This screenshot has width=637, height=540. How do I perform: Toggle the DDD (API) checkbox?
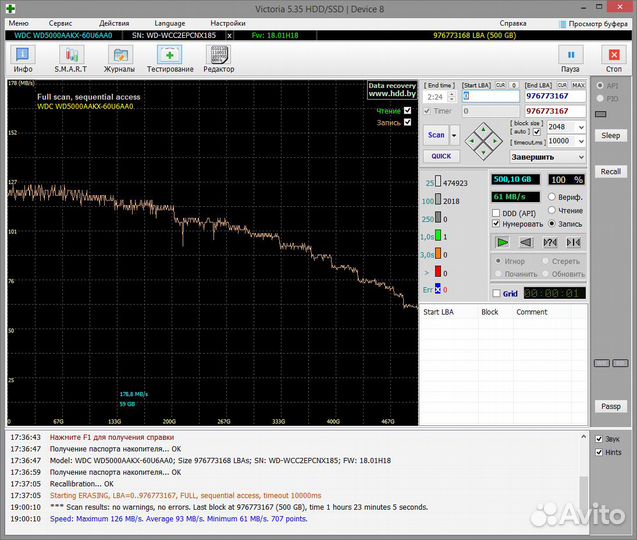[x=497, y=212]
